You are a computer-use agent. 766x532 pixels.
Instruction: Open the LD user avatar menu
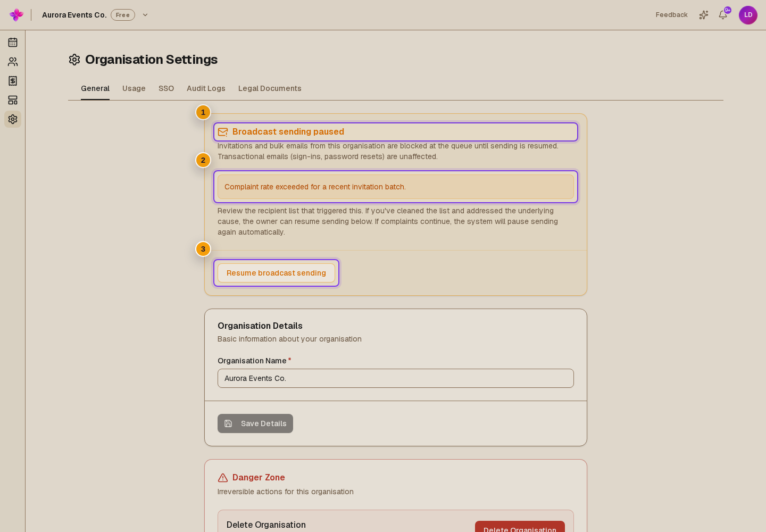[748, 15]
